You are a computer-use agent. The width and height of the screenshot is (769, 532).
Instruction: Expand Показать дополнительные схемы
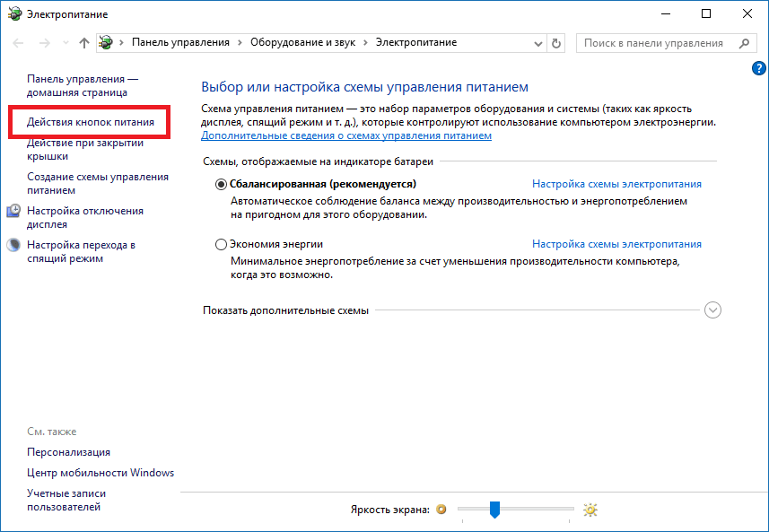pos(712,310)
